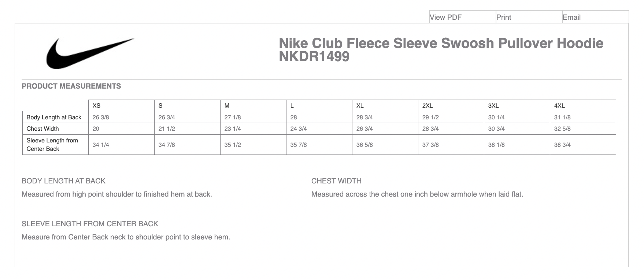Click the Body Length at Back row label
The height and width of the screenshot is (279, 644).
coord(54,117)
